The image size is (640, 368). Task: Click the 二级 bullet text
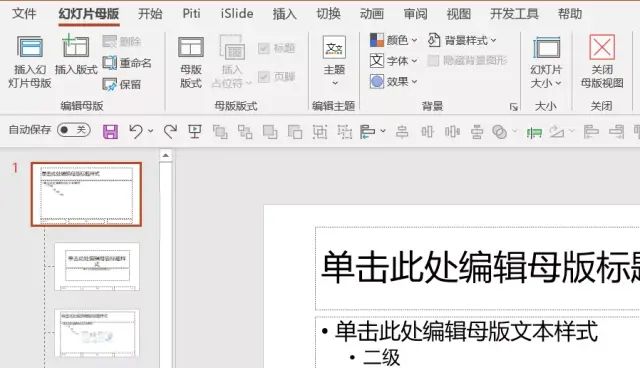[381, 358]
